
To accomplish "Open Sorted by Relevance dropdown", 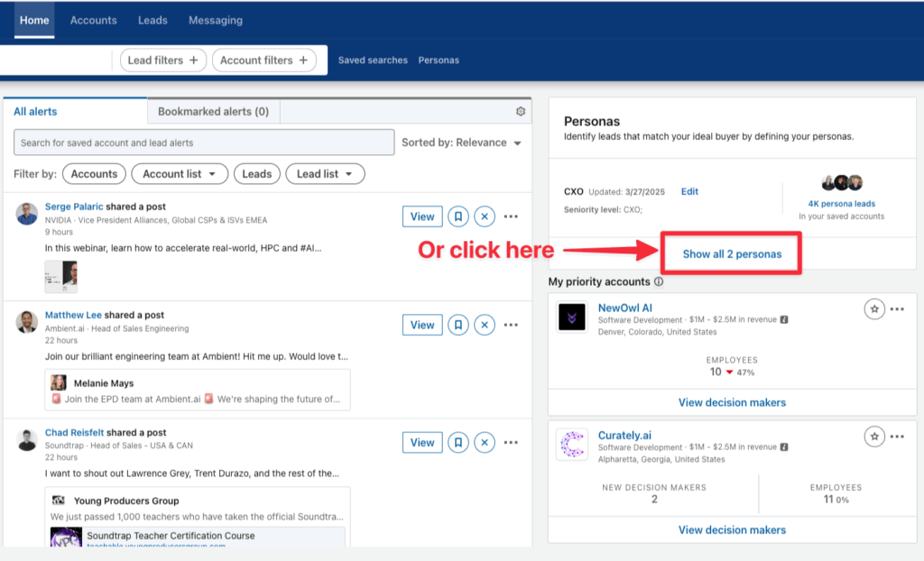I will [x=461, y=143].
